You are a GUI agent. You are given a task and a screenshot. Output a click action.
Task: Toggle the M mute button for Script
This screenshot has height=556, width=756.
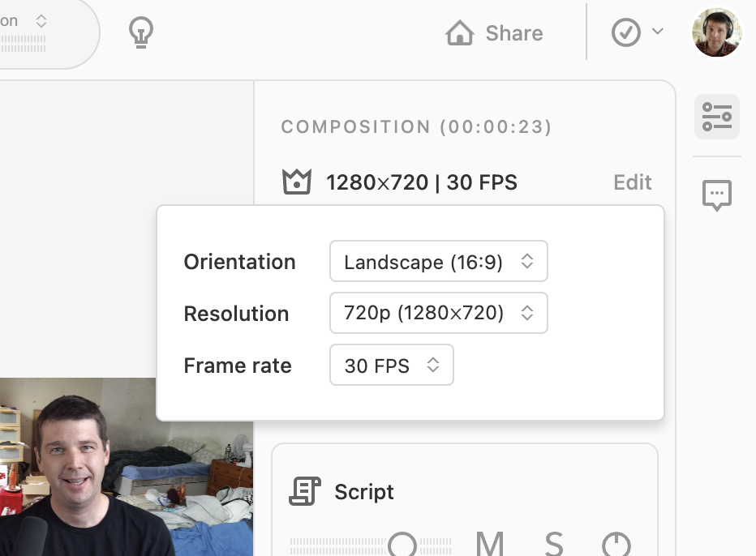(x=490, y=544)
